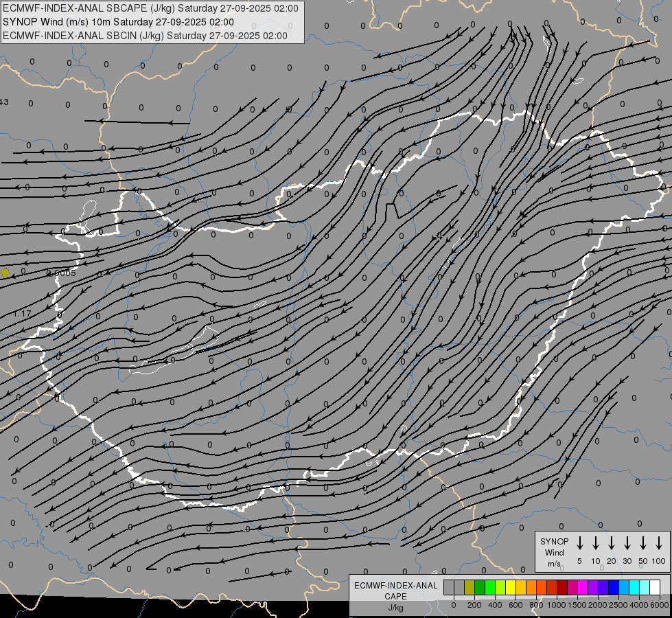Click the 100 m/s wind arrow symbol
Image resolution: width=672 pixels, height=618 pixels.
[659, 543]
